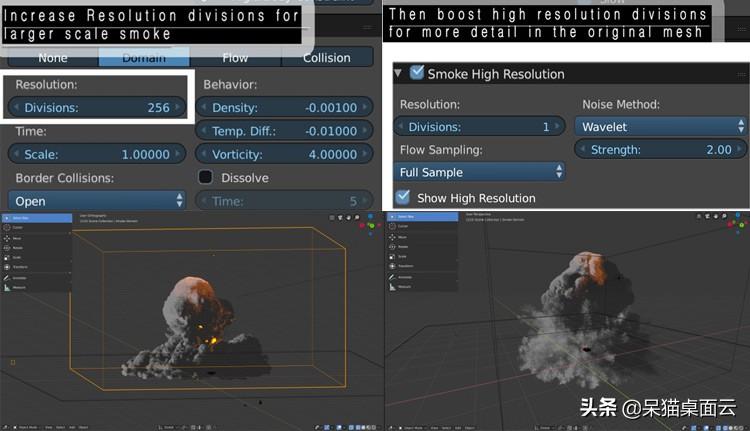Open the Border Collisions dropdown set to Open
Viewport: 750px width, 431px height.
[97, 201]
